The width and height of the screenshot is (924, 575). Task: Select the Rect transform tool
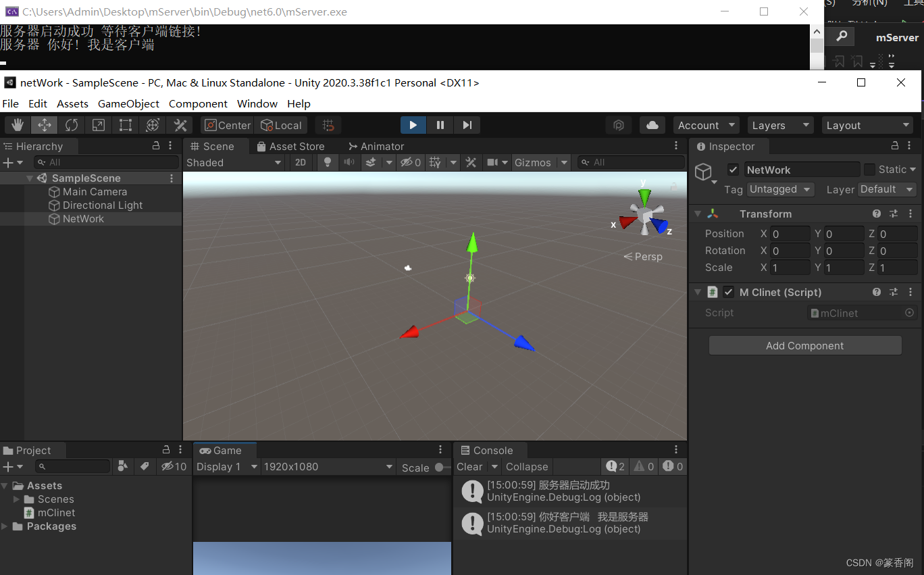pyautogui.click(x=125, y=125)
